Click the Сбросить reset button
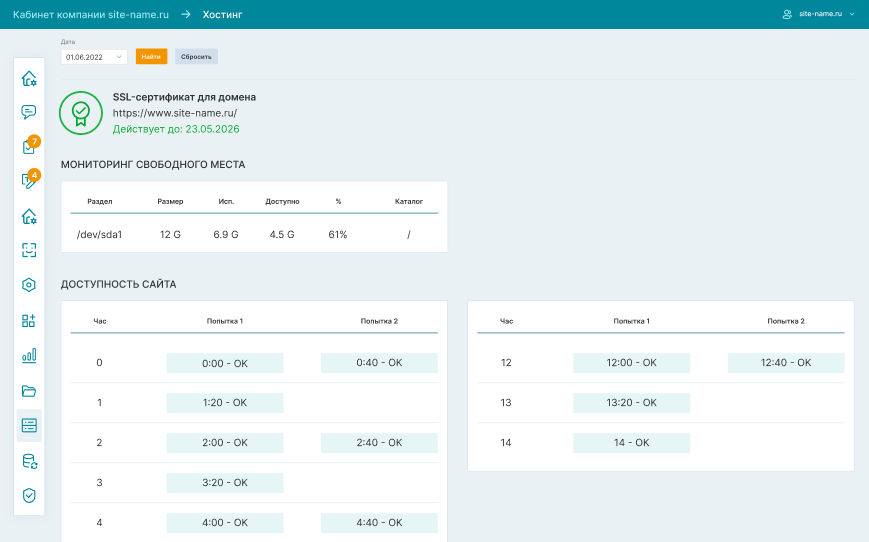This screenshot has width=869, height=542. [x=196, y=57]
